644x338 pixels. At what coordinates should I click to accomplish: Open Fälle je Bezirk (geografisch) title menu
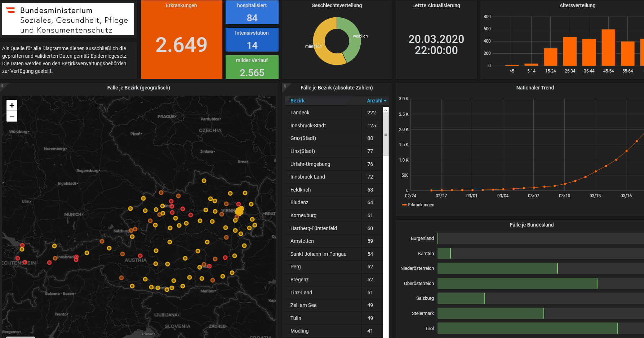click(138, 88)
